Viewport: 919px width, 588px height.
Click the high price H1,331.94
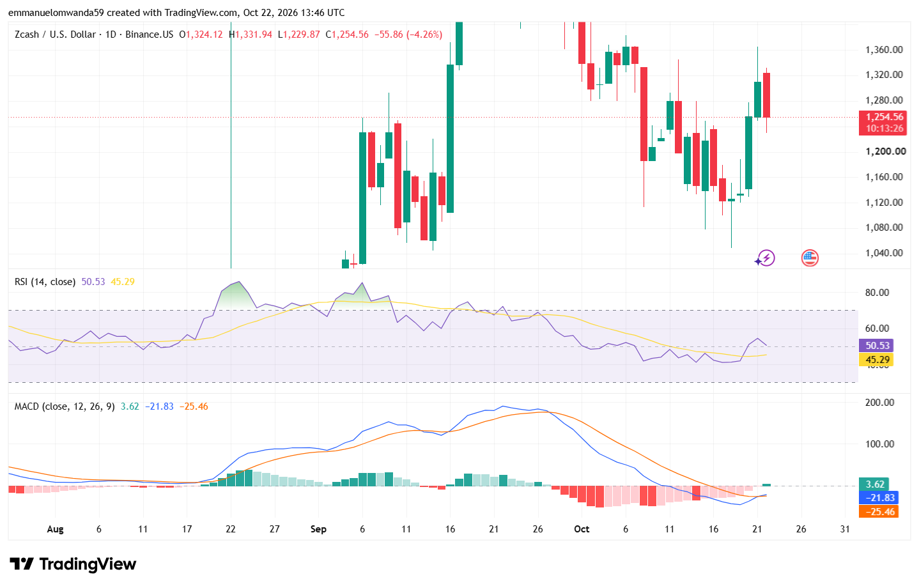(251, 35)
